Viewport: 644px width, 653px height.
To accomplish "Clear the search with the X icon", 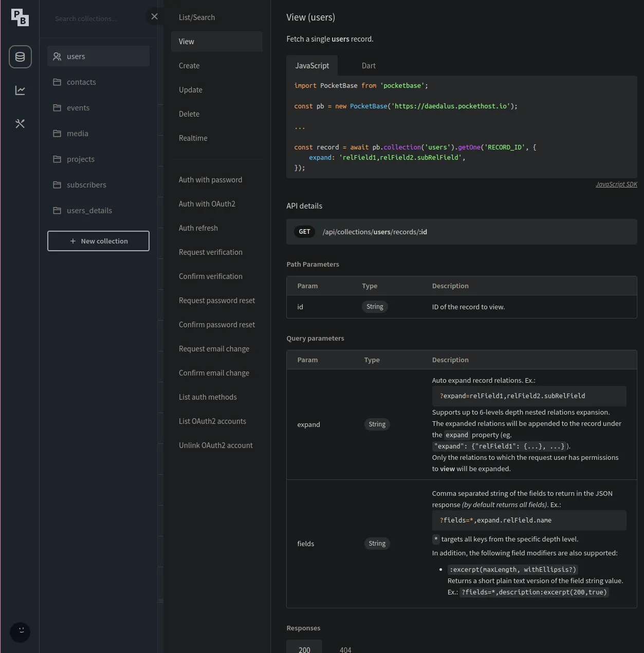I will (154, 16).
